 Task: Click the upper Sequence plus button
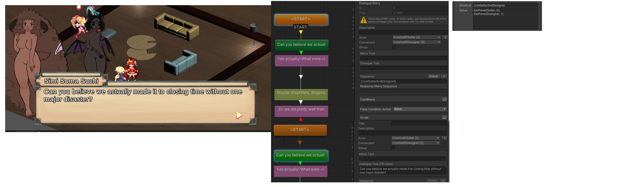444,76
